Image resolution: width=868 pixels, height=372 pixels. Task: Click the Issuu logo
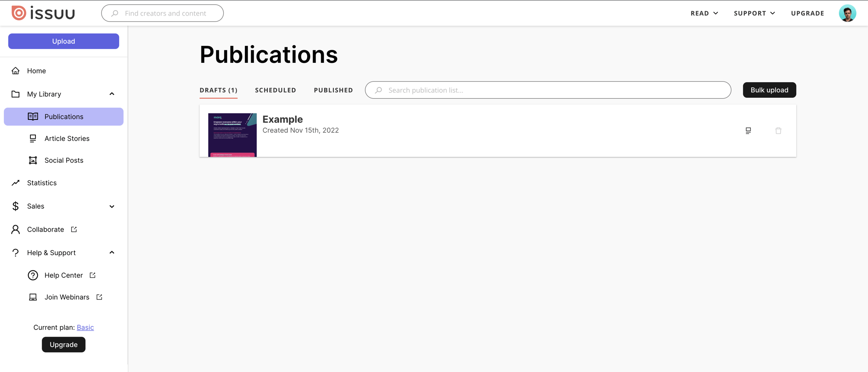point(43,13)
